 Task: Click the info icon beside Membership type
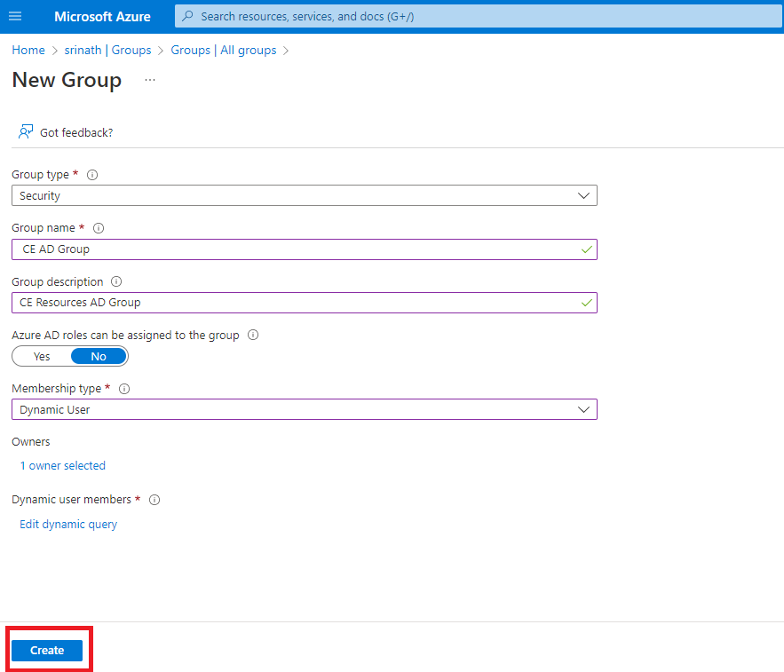[124, 389]
